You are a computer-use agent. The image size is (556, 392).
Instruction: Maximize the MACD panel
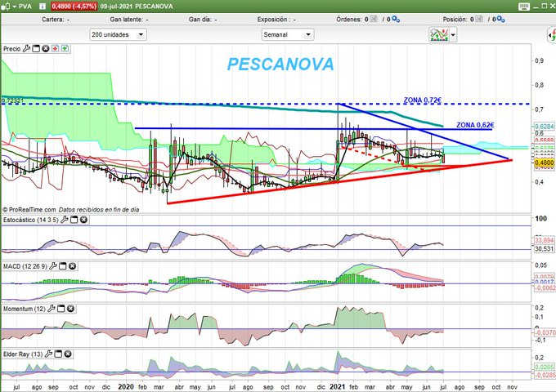coord(62,266)
